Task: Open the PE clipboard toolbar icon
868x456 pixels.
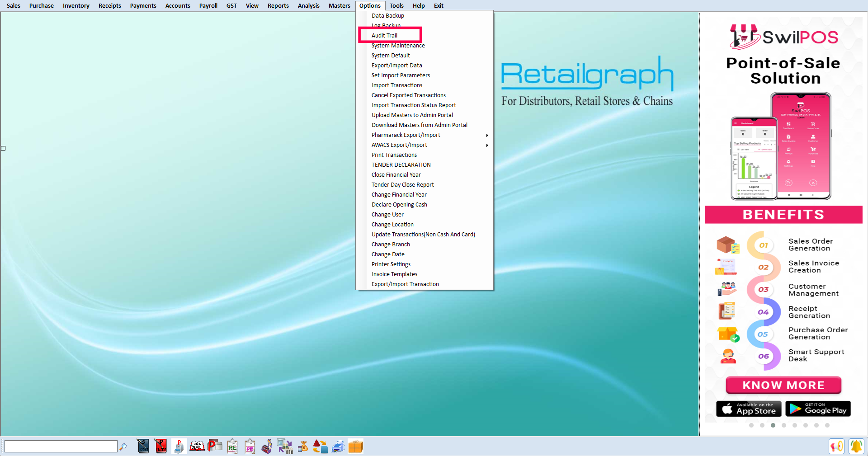Action: tap(250, 447)
